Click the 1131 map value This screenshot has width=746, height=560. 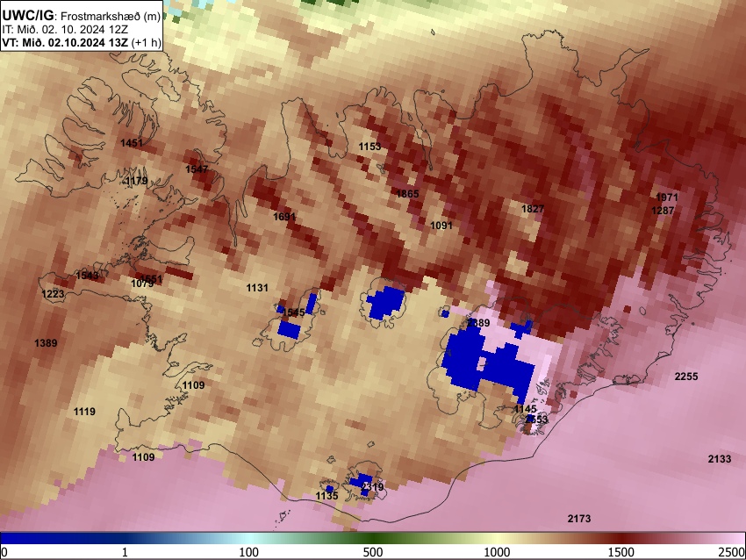pyautogui.click(x=257, y=288)
